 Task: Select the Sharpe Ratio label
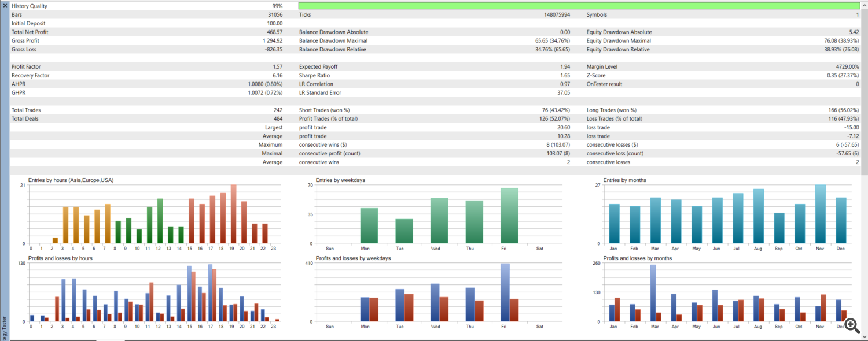pyautogui.click(x=314, y=76)
